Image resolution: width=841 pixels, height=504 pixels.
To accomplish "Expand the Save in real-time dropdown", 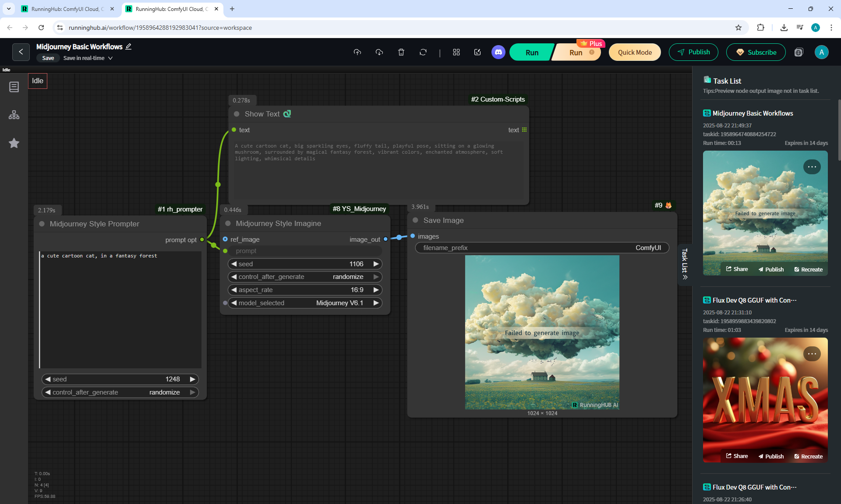I will pos(110,58).
